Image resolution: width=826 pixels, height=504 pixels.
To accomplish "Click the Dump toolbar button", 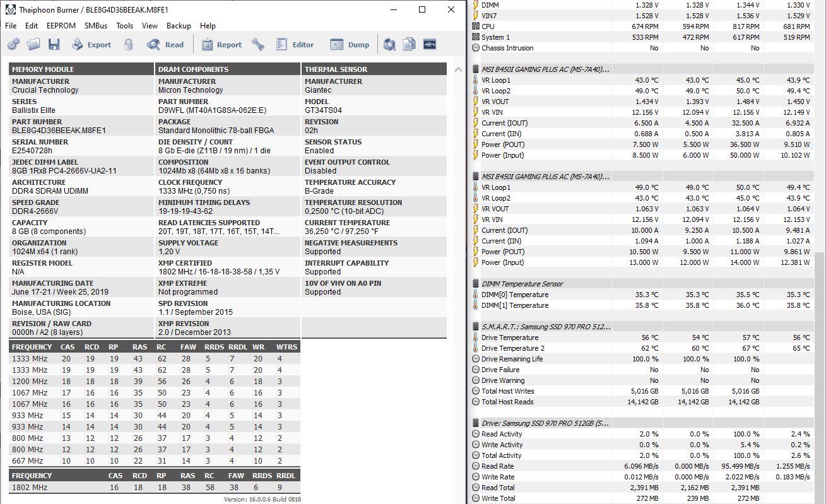I will tap(350, 44).
